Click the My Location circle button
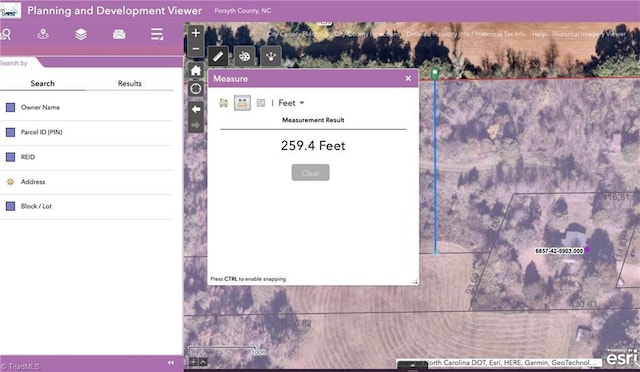This screenshot has width=640, height=372. point(196,89)
